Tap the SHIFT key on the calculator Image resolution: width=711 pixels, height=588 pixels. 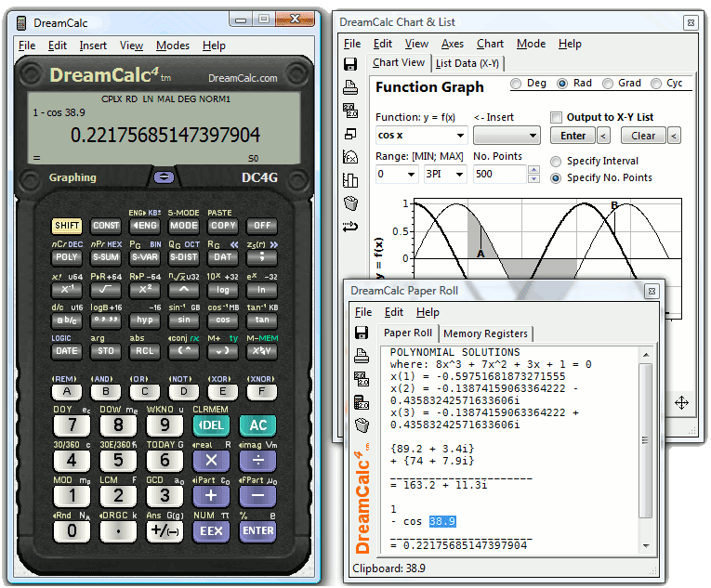click(x=67, y=226)
